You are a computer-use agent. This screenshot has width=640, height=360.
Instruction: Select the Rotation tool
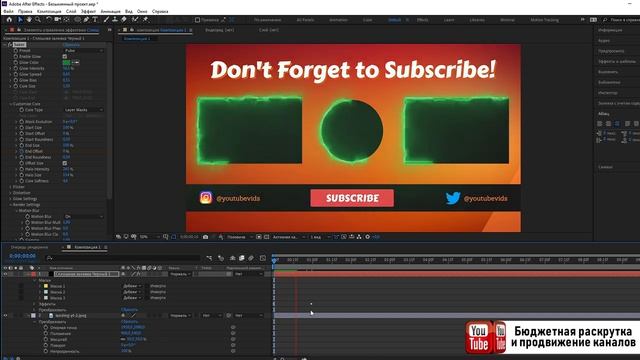coord(49,20)
